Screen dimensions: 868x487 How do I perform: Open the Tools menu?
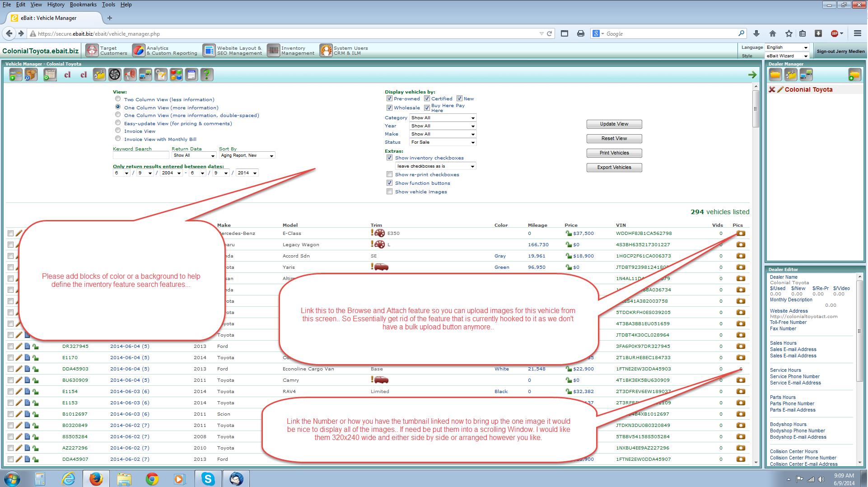(x=108, y=5)
